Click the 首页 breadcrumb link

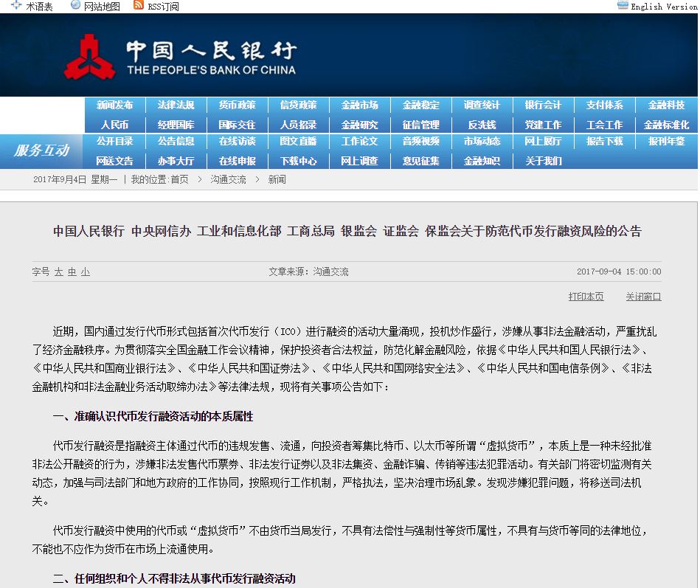pyautogui.click(x=179, y=179)
